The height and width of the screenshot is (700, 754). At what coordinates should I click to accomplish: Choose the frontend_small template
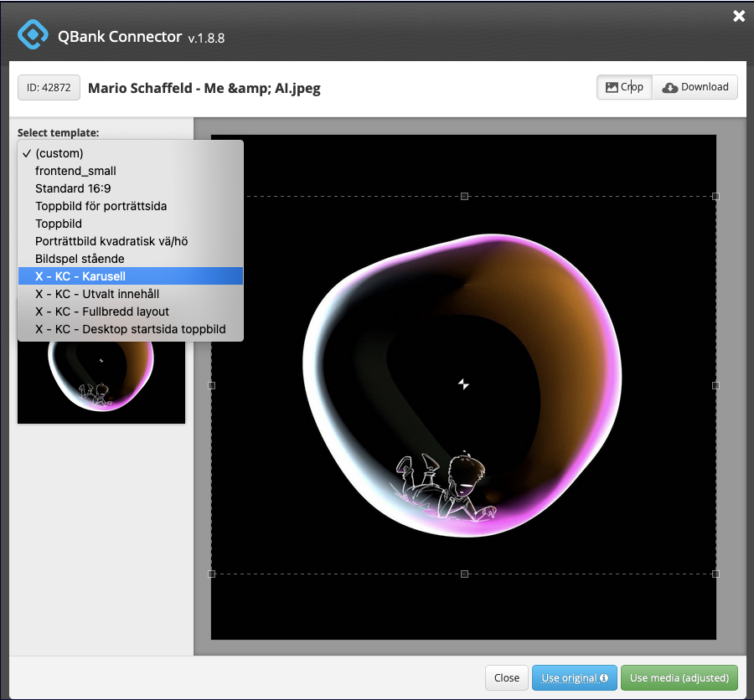click(131, 171)
